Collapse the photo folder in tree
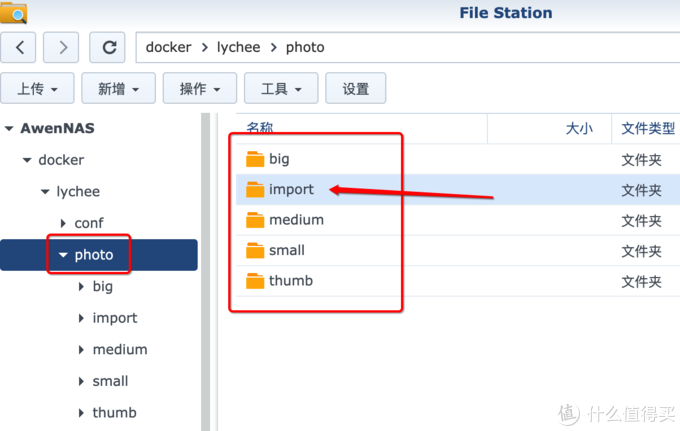The width and height of the screenshot is (680, 431). point(63,255)
